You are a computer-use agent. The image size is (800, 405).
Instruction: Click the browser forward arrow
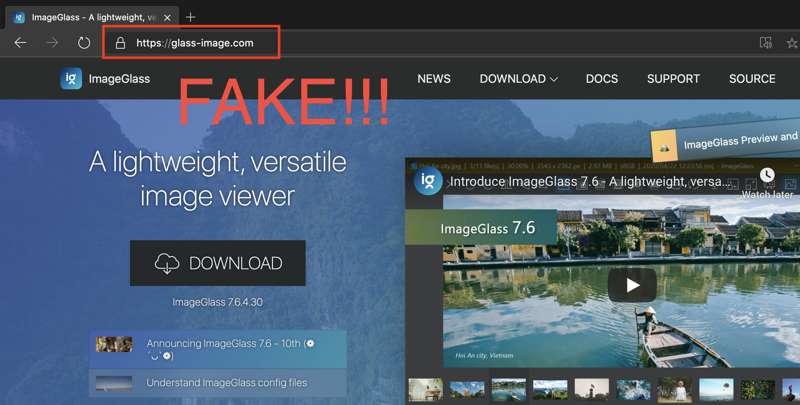click(x=52, y=43)
